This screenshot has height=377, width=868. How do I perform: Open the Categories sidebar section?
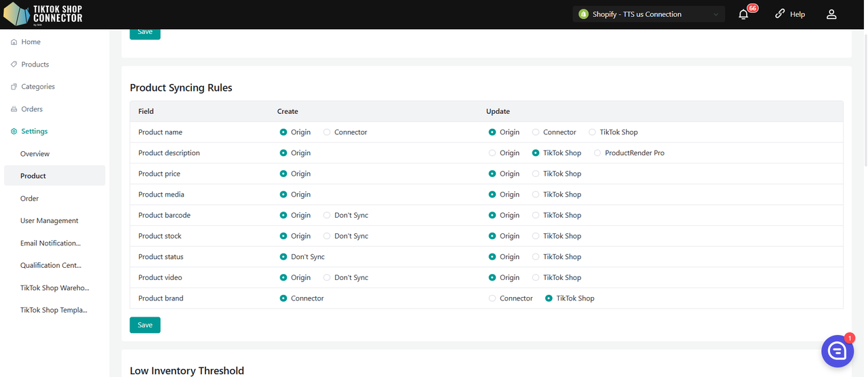[37, 87]
